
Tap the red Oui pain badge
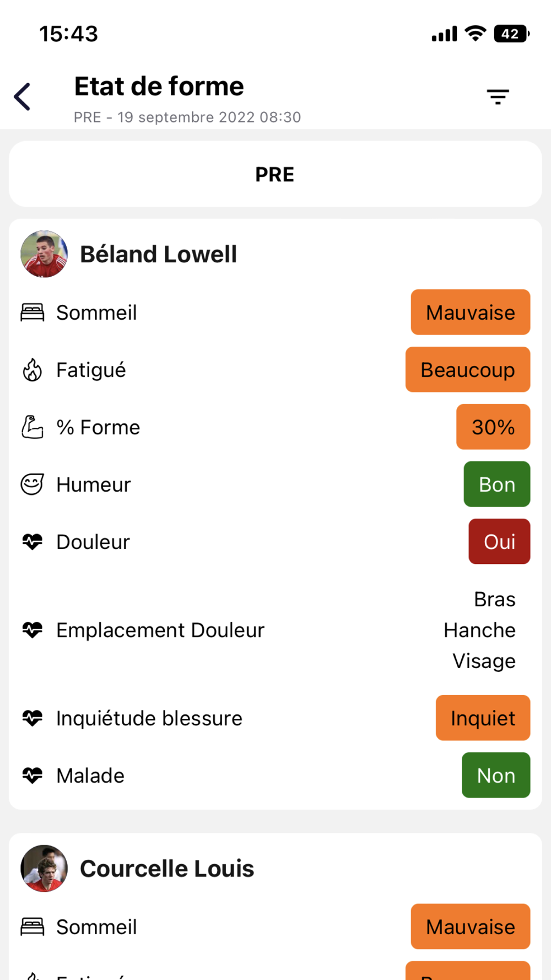coord(499,541)
